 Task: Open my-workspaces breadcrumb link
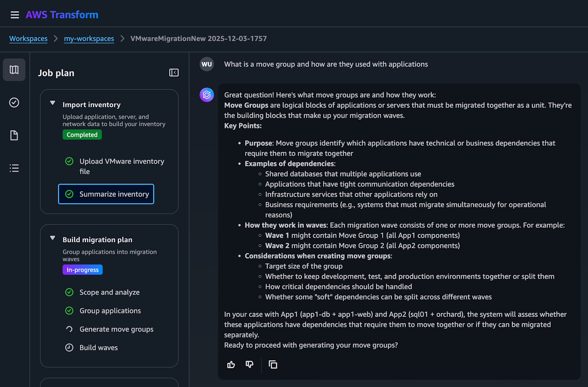[x=89, y=38]
